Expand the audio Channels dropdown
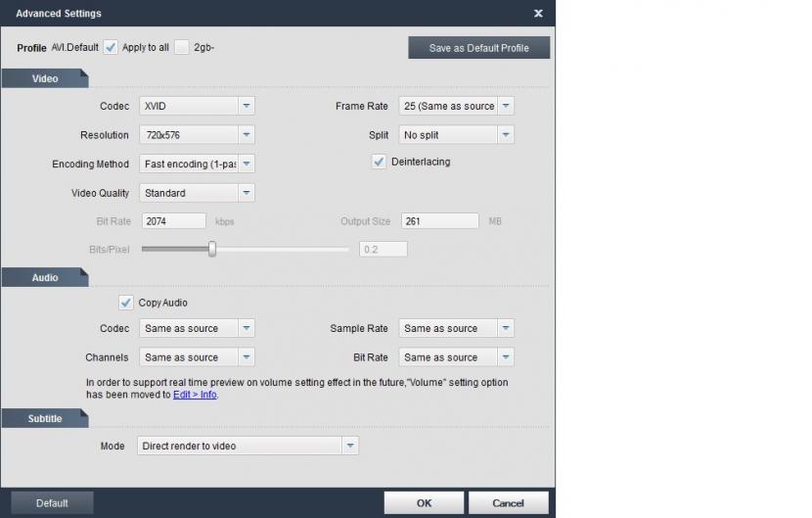The image size is (812, 518). (197, 357)
